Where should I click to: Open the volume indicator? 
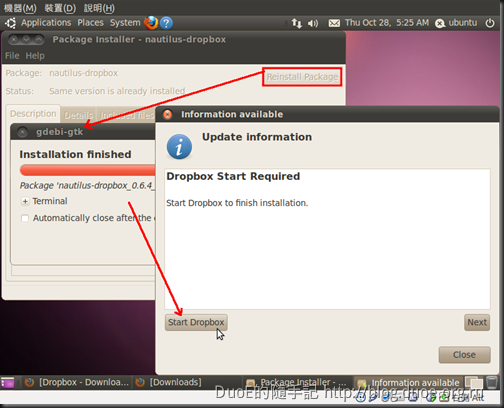pyautogui.click(x=313, y=23)
